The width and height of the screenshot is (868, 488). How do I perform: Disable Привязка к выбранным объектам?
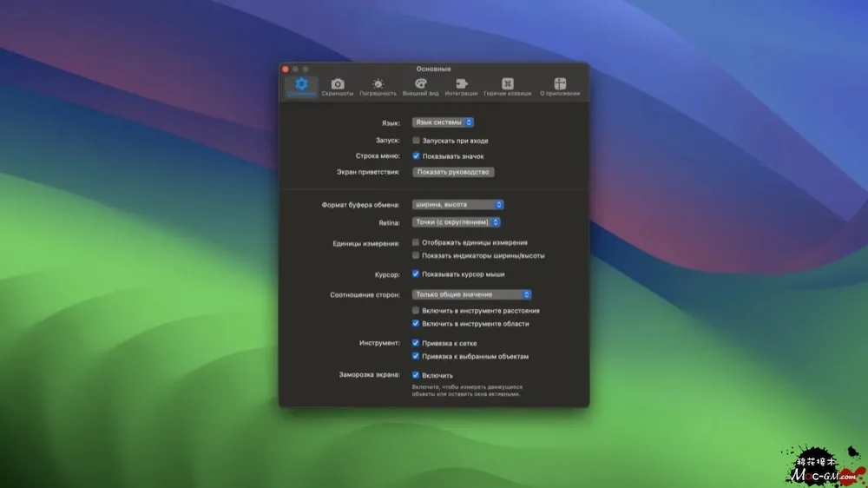pyautogui.click(x=415, y=356)
